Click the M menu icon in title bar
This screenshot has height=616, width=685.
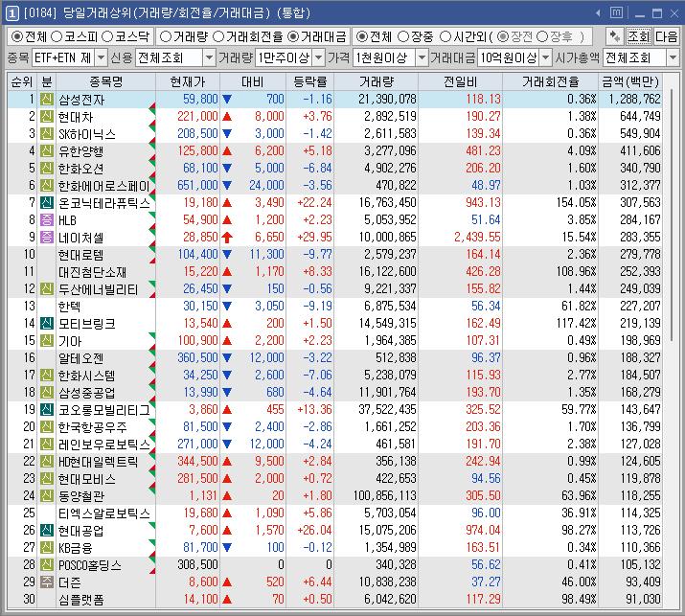pyautogui.click(x=616, y=12)
